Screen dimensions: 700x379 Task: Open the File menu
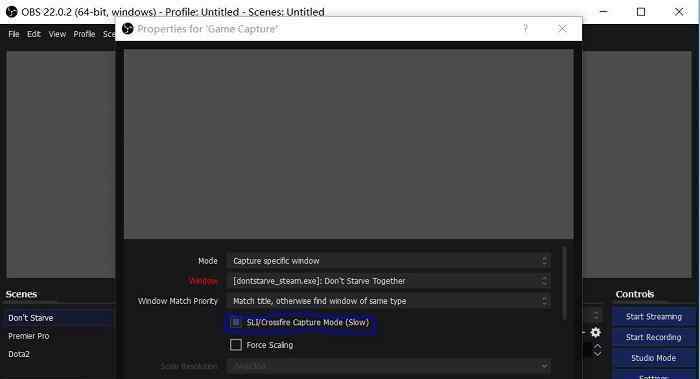[x=14, y=34]
